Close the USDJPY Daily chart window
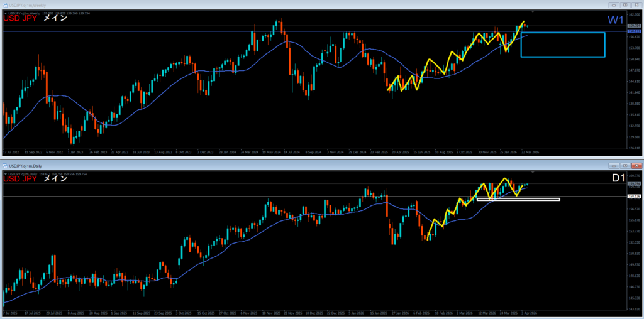Viewport: 644px width, 319px height. (637, 165)
